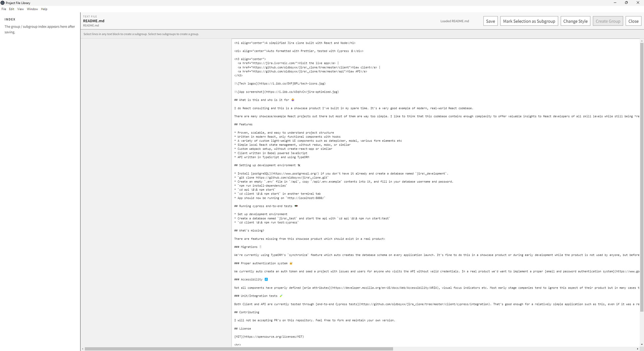Open the Window menu
The height and width of the screenshot is (351, 644).
click(32, 9)
